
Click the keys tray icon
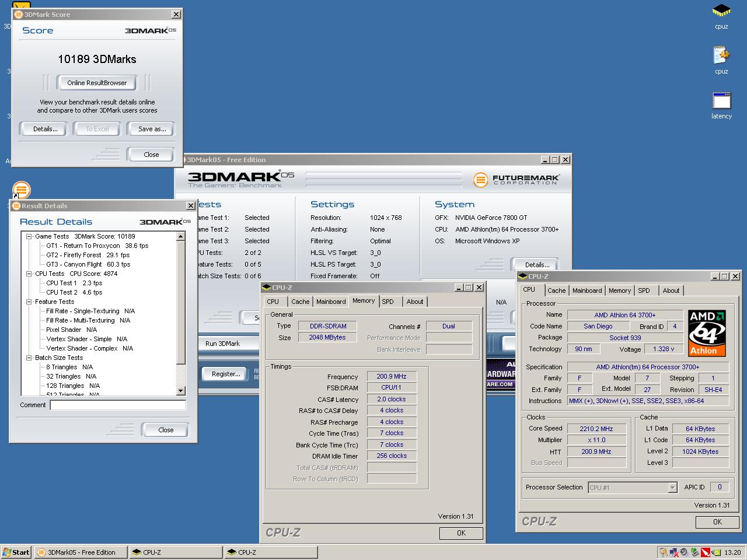coord(663,552)
